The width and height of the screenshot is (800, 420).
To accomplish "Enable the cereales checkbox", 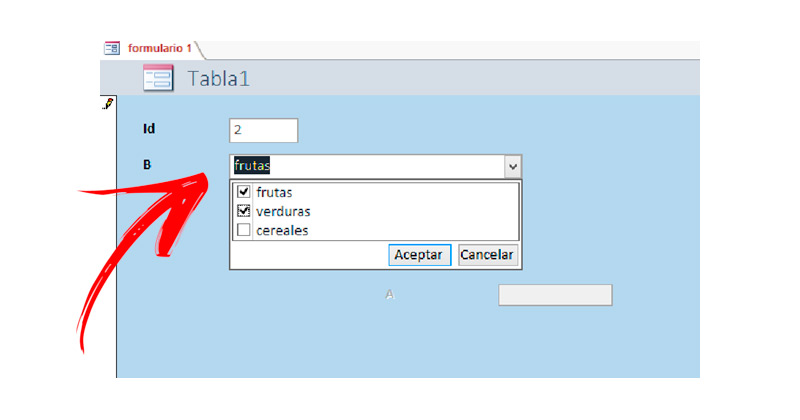I will pos(243,230).
